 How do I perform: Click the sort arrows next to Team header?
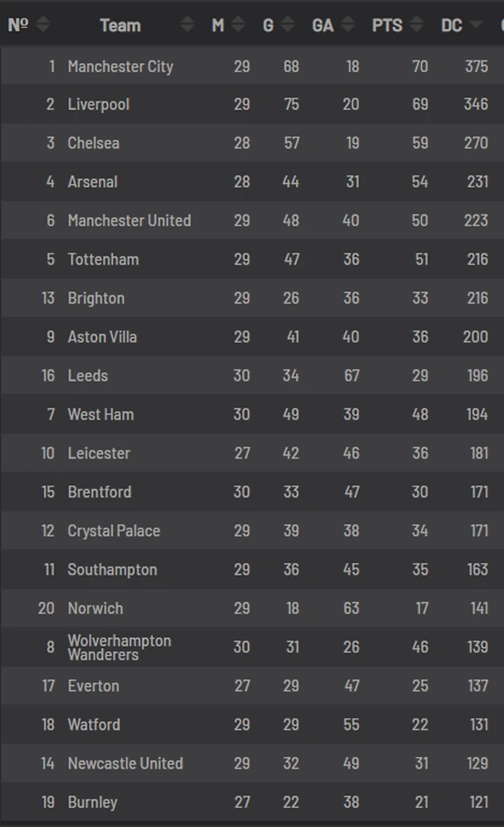tap(187, 25)
